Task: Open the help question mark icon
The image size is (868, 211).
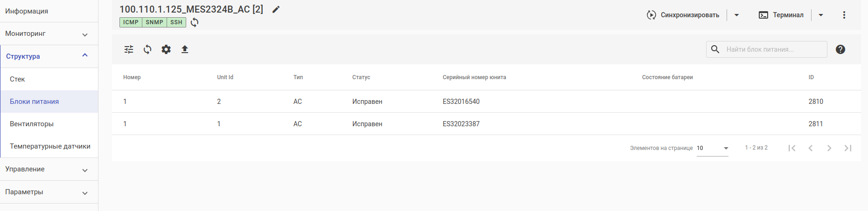Action: point(840,49)
